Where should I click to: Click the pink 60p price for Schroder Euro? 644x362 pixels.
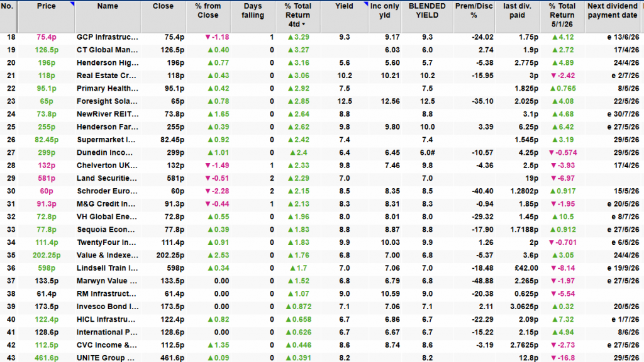[46, 191]
